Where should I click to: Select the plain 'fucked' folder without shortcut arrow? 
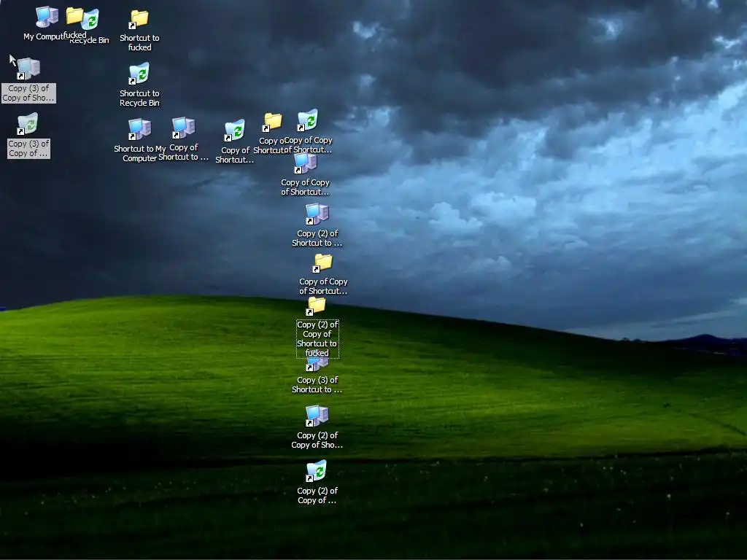[74, 16]
